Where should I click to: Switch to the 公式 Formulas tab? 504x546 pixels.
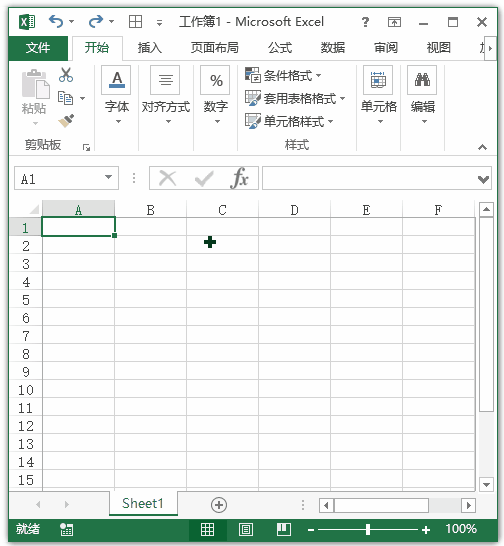pyautogui.click(x=280, y=48)
